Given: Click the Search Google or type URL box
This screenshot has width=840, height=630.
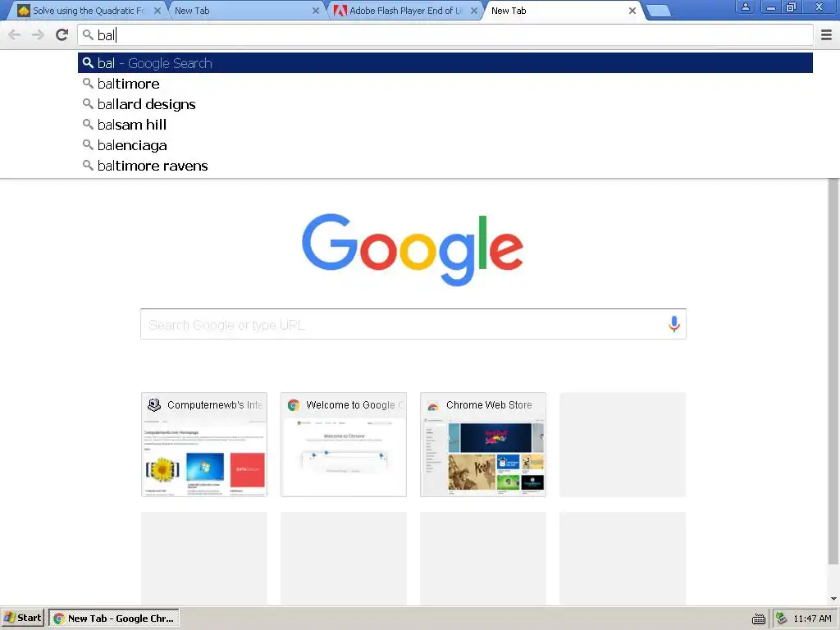Looking at the screenshot, I should [x=413, y=324].
